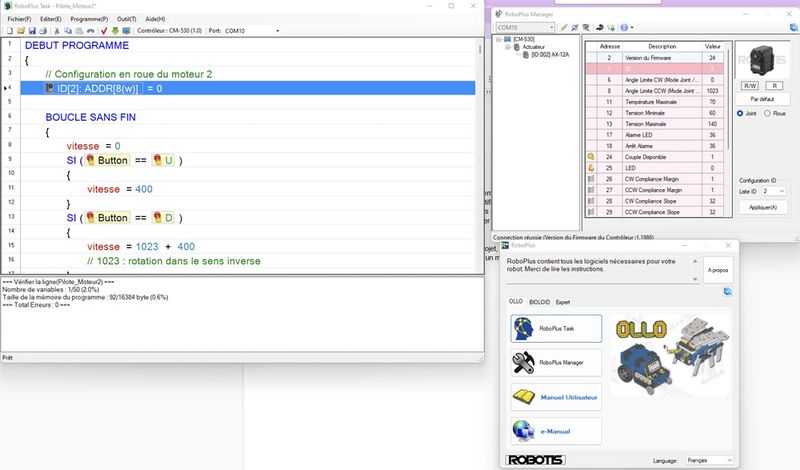Screen dimensions: 800x470
Task: Launch RoboPlus Manager from the RoboPlus launcher
Action: point(556,362)
